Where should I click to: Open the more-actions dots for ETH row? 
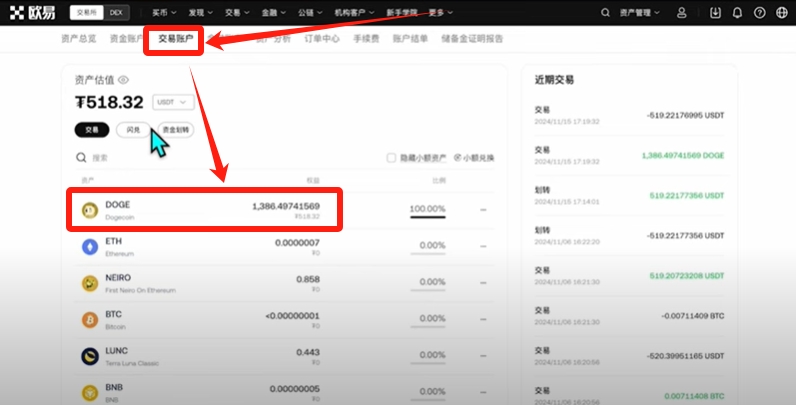(483, 246)
